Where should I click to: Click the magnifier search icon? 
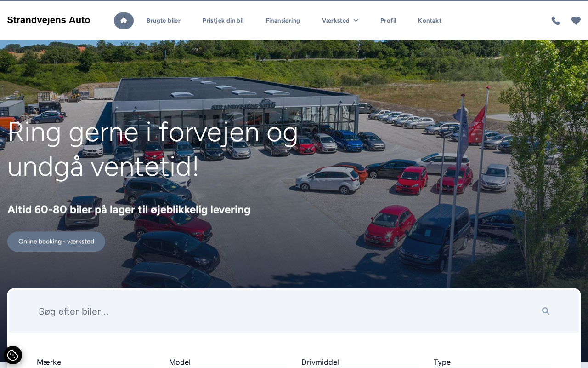546,311
